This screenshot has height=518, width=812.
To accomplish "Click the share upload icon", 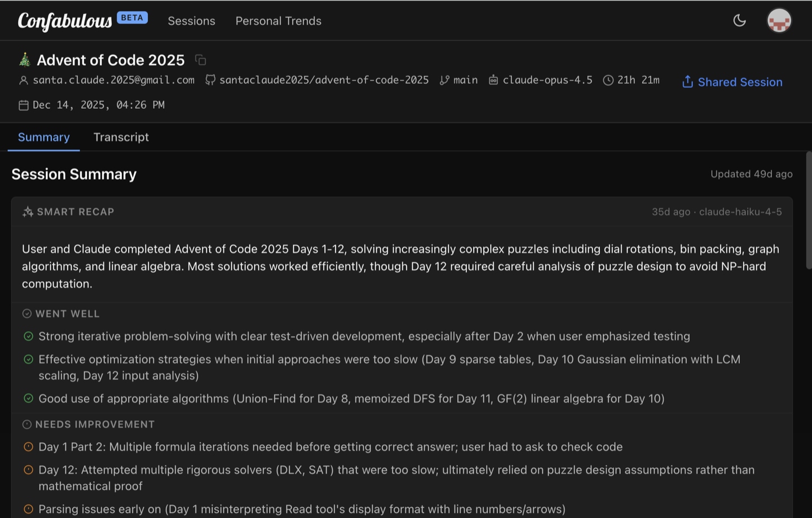I will click(x=687, y=82).
